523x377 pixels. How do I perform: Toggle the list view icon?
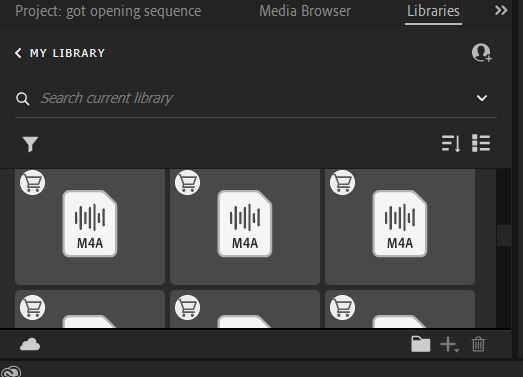(481, 143)
